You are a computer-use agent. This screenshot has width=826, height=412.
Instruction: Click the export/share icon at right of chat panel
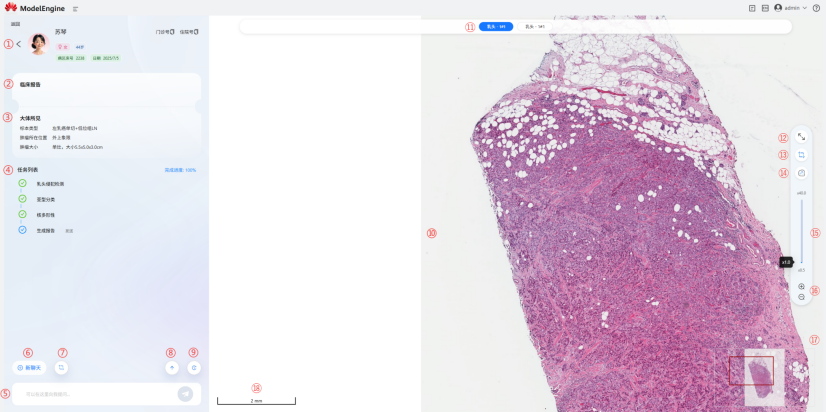tap(194, 367)
